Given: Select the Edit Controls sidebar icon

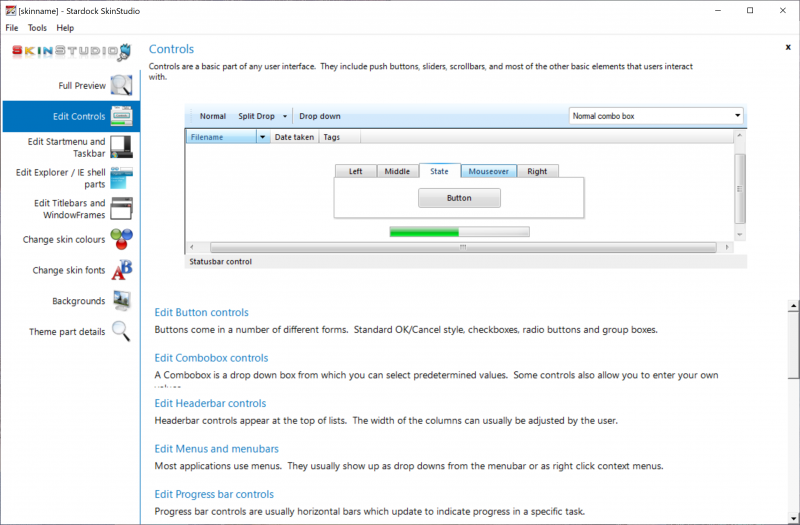Looking at the screenshot, I should click(x=121, y=116).
